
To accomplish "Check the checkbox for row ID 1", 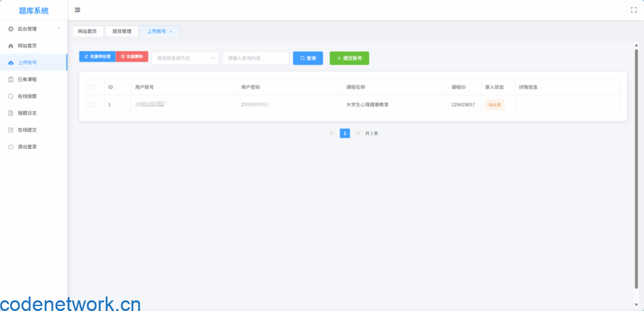I will pyautogui.click(x=92, y=105).
